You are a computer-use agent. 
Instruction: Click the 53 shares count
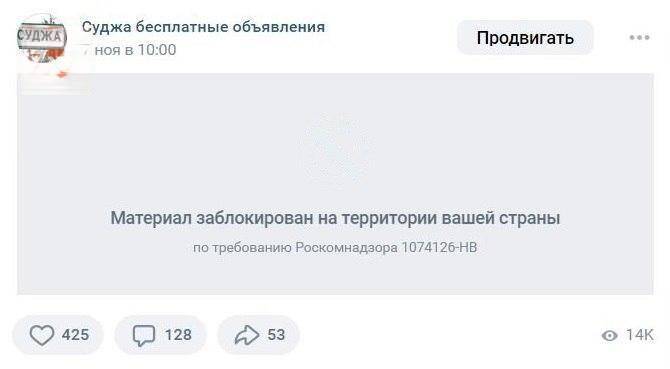tap(276, 335)
